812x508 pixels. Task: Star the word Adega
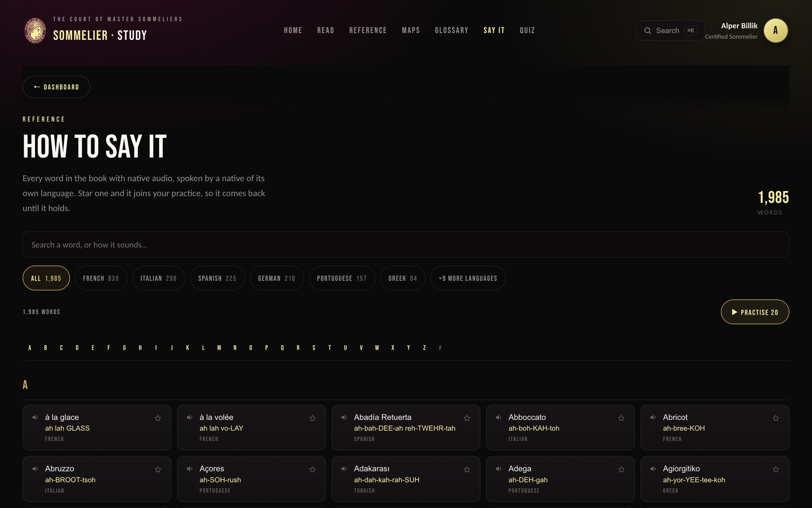pos(621,470)
